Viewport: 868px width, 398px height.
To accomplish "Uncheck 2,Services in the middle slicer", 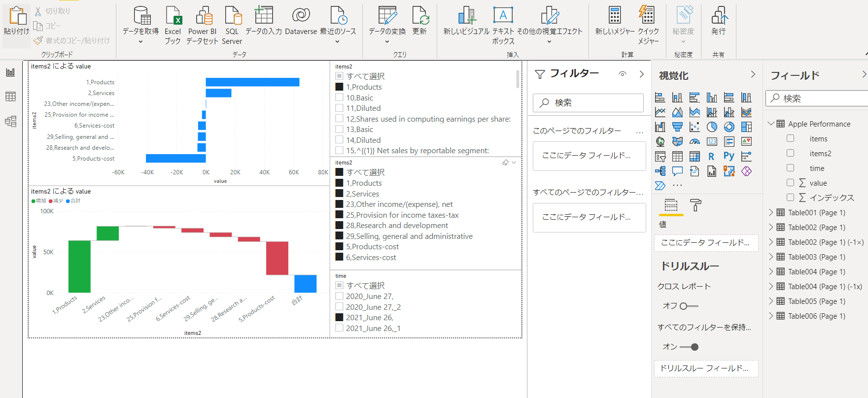I will pyautogui.click(x=339, y=194).
